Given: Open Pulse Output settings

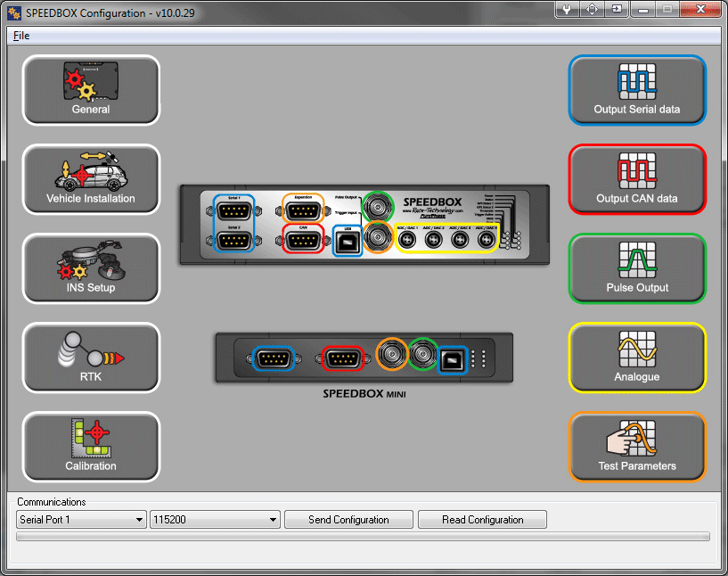Looking at the screenshot, I should (x=637, y=268).
